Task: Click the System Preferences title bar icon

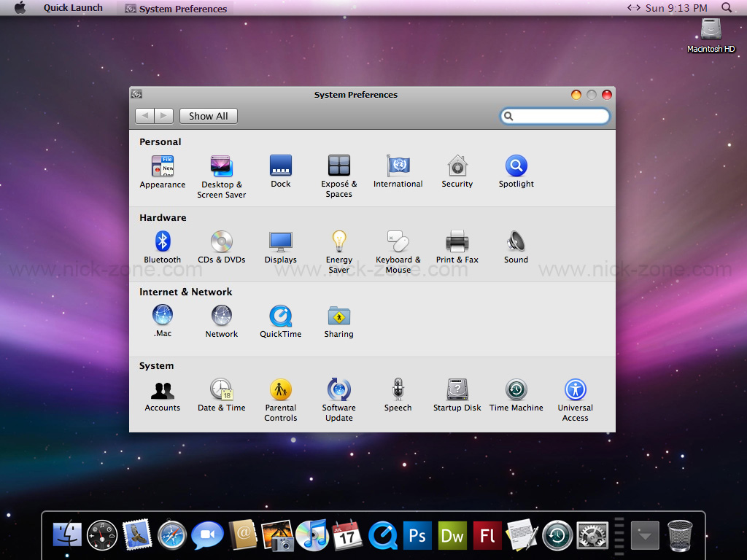Action: coord(136,94)
